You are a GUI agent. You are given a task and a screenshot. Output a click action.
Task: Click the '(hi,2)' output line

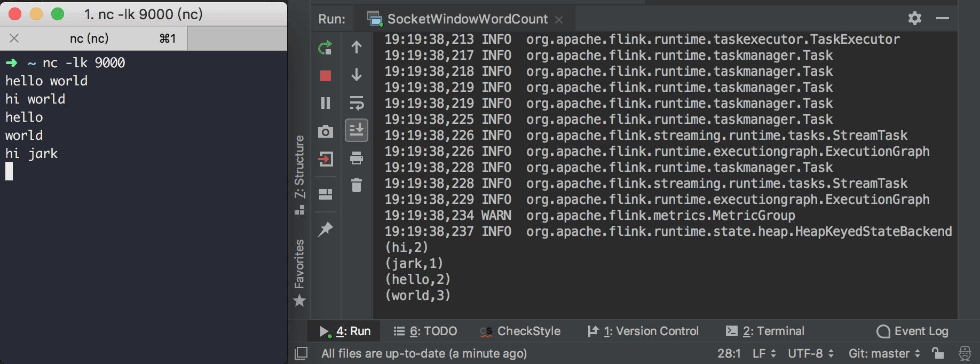coord(407,248)
